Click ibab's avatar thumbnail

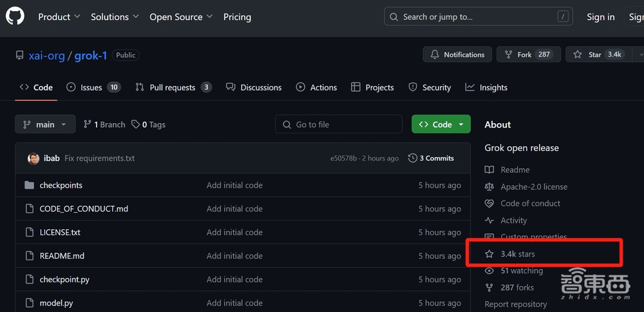click(x=33, y=159)
